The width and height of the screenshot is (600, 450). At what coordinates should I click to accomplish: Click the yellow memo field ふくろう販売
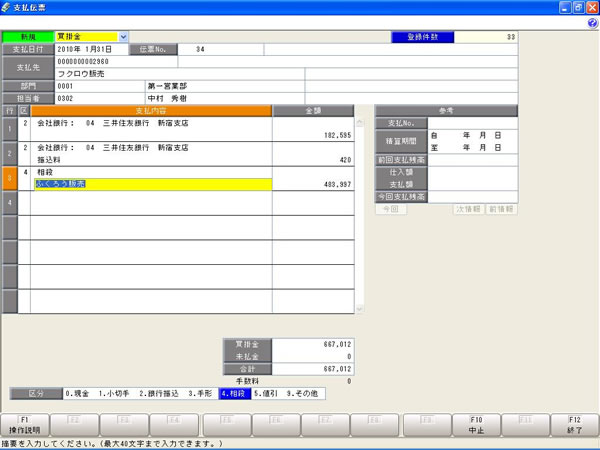[x=153, y=184]
